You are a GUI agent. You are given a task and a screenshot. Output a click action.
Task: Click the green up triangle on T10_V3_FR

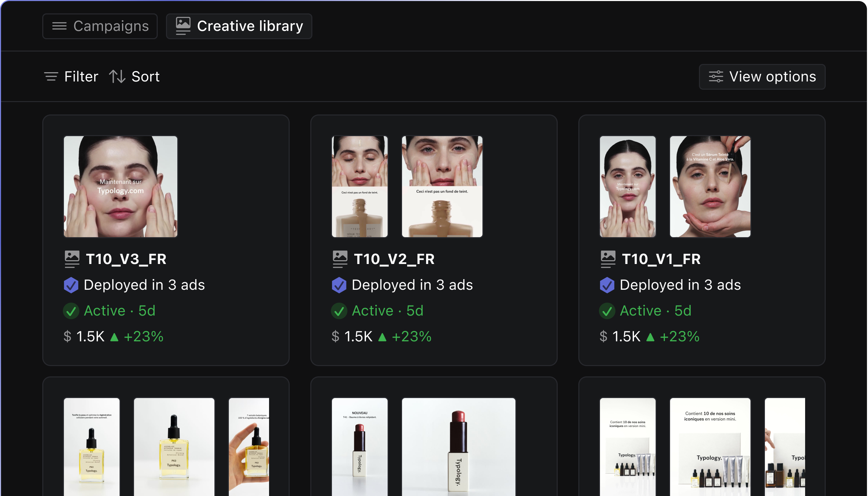coord(114,337)
